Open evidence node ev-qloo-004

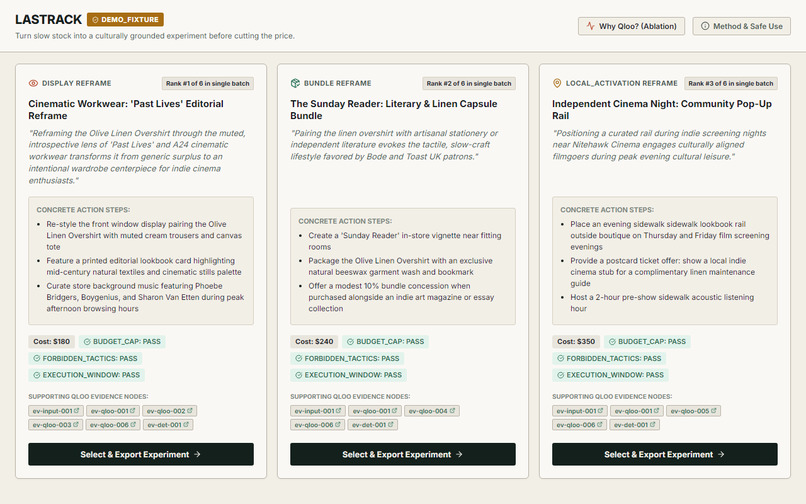pyautogui.click(x=432, y=411)
